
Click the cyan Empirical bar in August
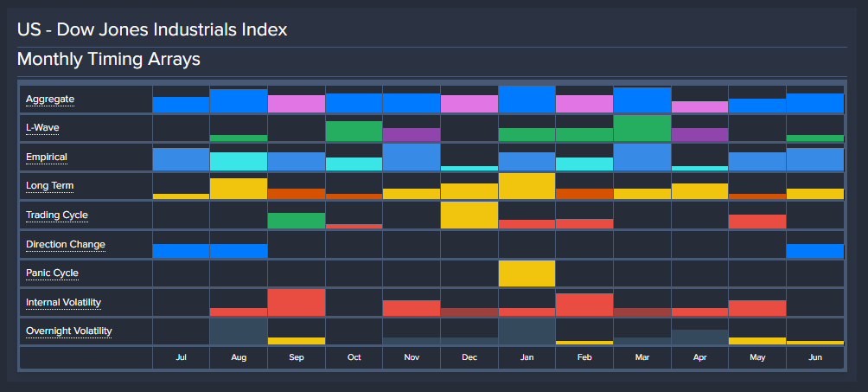pyautogui.click(x=238, y=162)
